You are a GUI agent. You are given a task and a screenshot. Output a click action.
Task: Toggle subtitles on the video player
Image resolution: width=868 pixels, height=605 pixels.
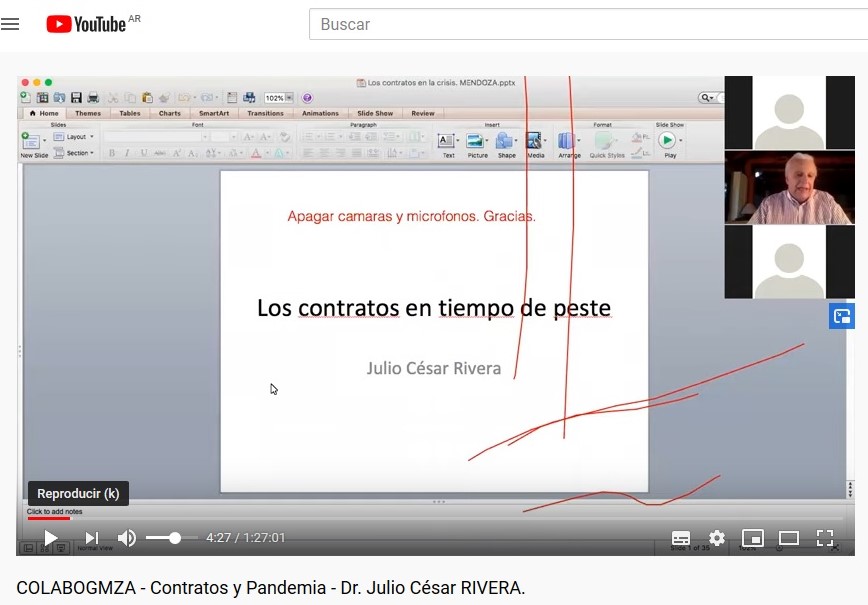point(681,538)
